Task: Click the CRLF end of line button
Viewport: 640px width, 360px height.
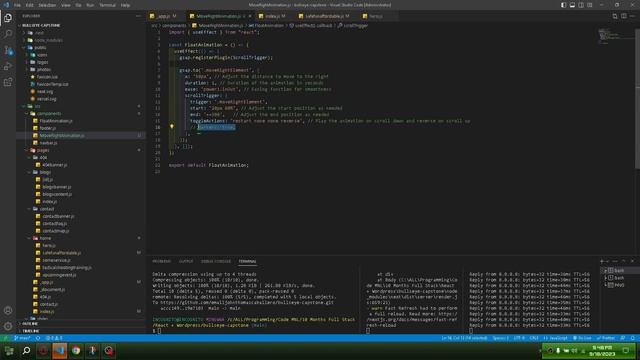Action: 534,338
